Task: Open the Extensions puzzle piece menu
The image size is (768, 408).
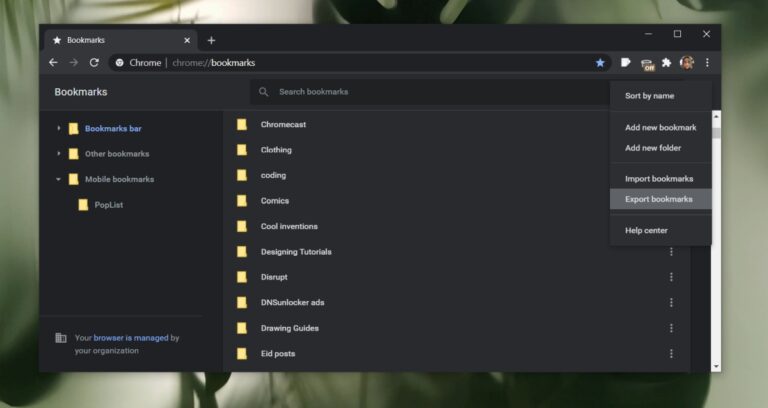Action: [x=666, y=63]
